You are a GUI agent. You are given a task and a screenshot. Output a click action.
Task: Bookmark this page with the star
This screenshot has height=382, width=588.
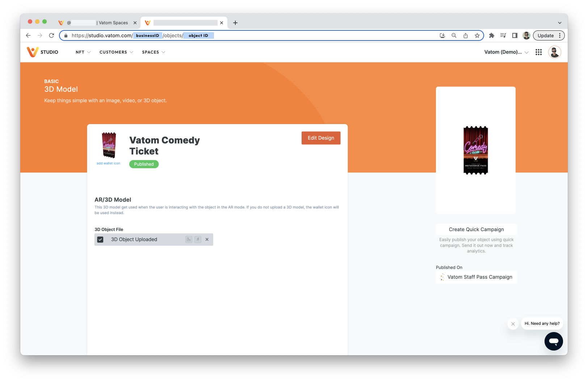(477, 35)
